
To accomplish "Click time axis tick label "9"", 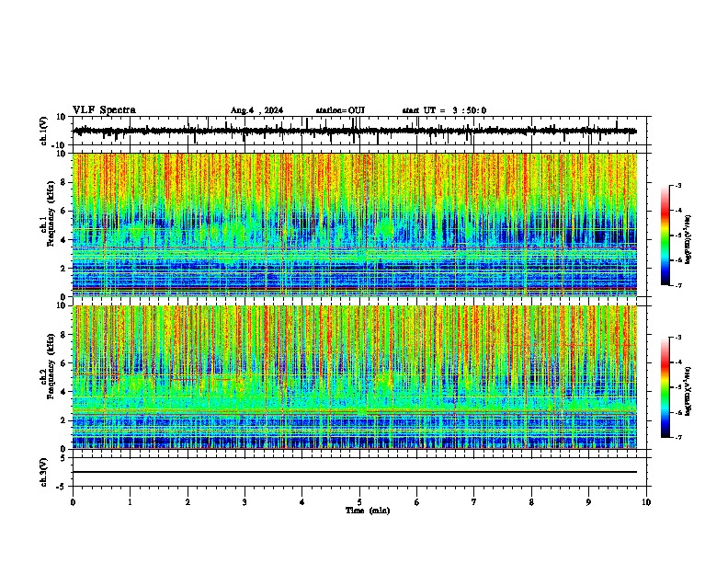I will click(588, 502).
